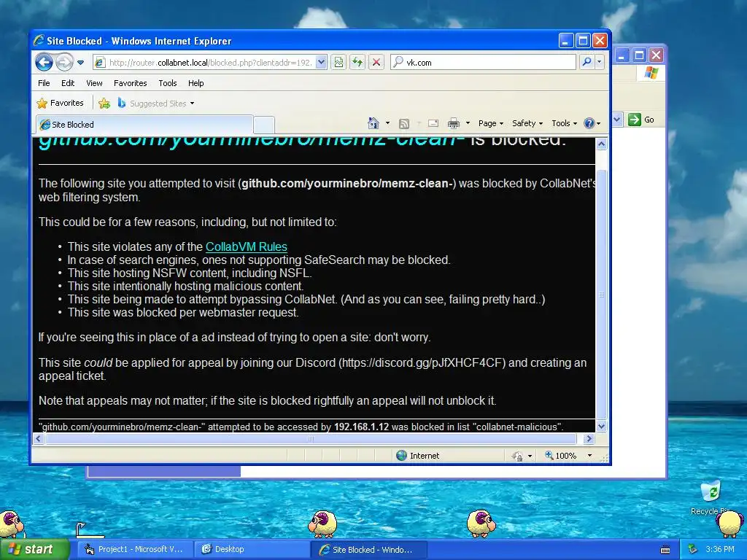Click the vertical scrollbar up arrow
Viewport: 747px width, 560px height.
pos(601,144)
